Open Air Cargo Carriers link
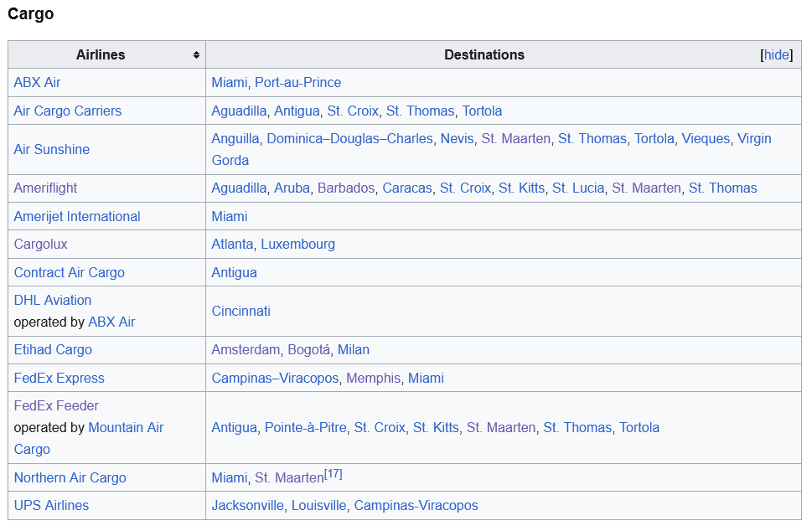Image resolution: width=812 pixels, height=531 pixels. tap(67, 111)
